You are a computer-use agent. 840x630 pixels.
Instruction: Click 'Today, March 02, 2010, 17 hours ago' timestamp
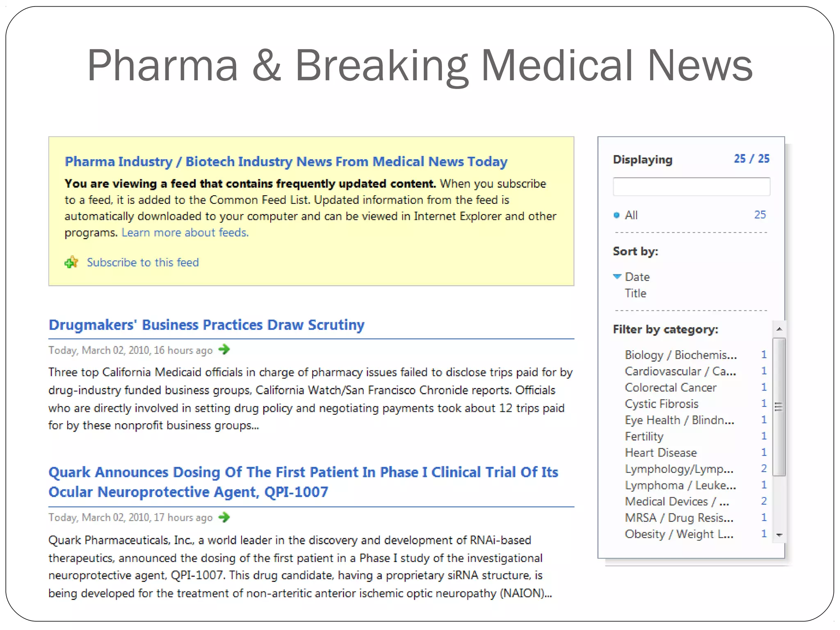click(x=130, y=518)
